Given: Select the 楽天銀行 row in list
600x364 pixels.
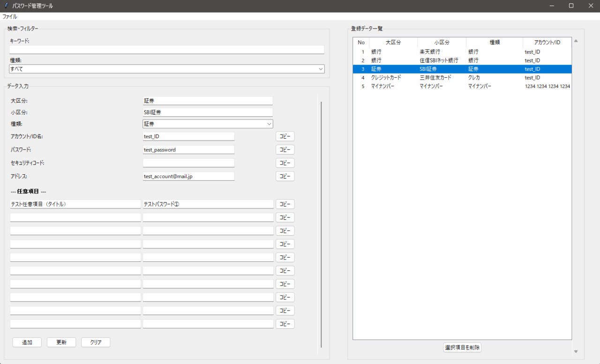Looking at the screenshot, I should pyautogui.click(x=462, y=52).
